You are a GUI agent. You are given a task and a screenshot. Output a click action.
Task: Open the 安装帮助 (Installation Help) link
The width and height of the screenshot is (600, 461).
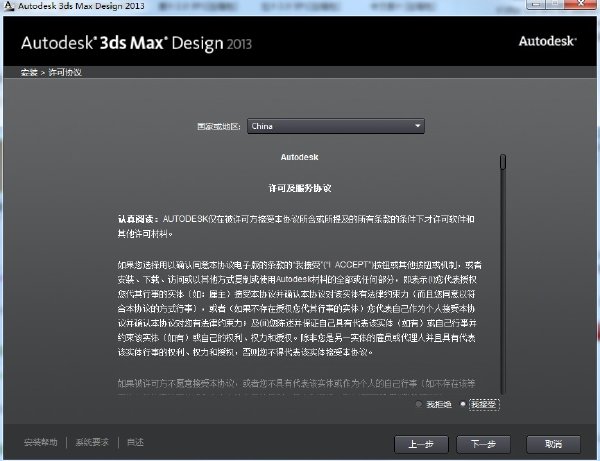click(x=41, y=442)
